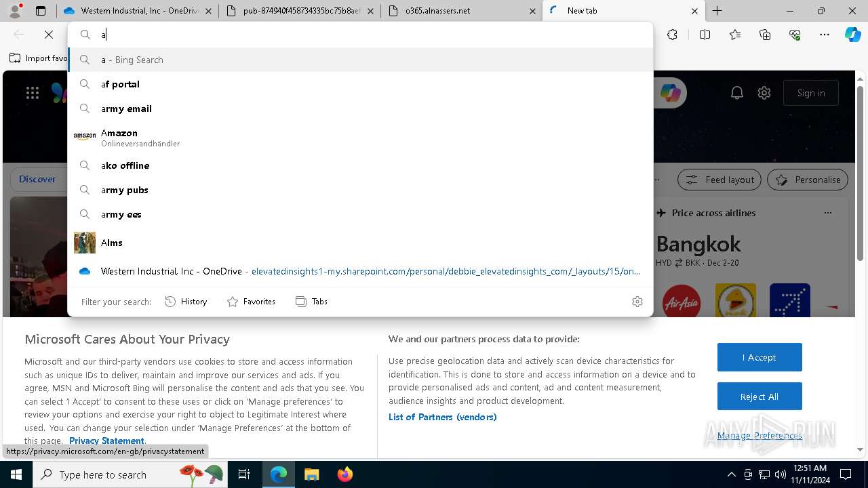
Task: Stop loading the page with the X button
Action: [x=49, y=35]
